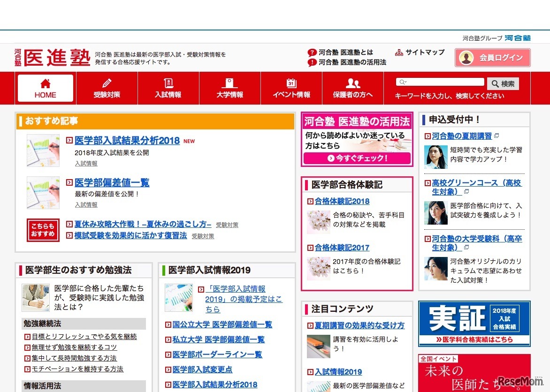Click the サイトマップ sitemap icon

[399, 53]
